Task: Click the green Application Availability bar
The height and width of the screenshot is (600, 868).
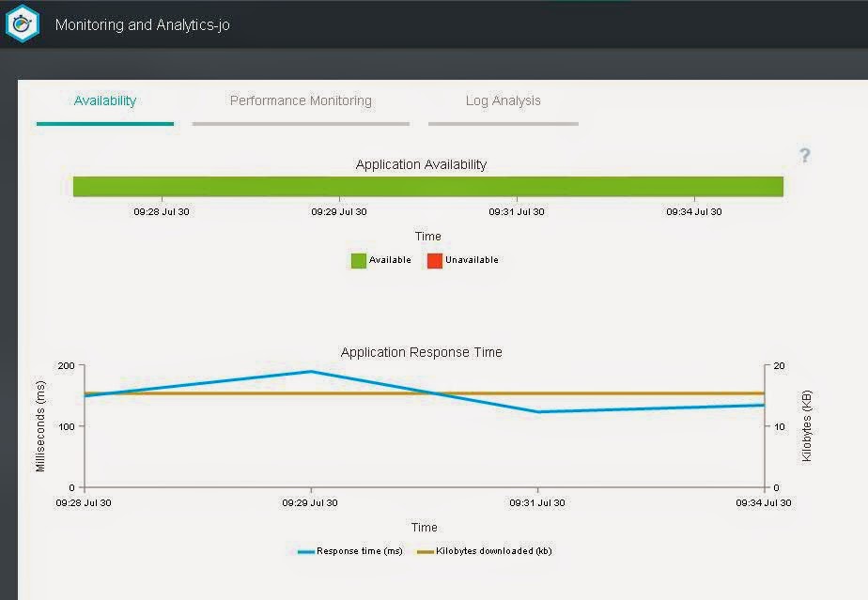Action: coord(428,187)
